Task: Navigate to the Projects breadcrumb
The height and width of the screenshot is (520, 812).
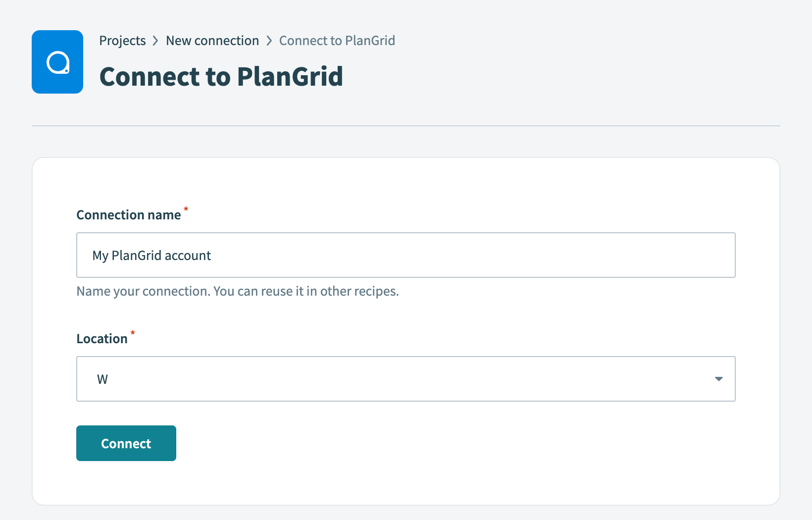Action: click(x=122, y=41)
